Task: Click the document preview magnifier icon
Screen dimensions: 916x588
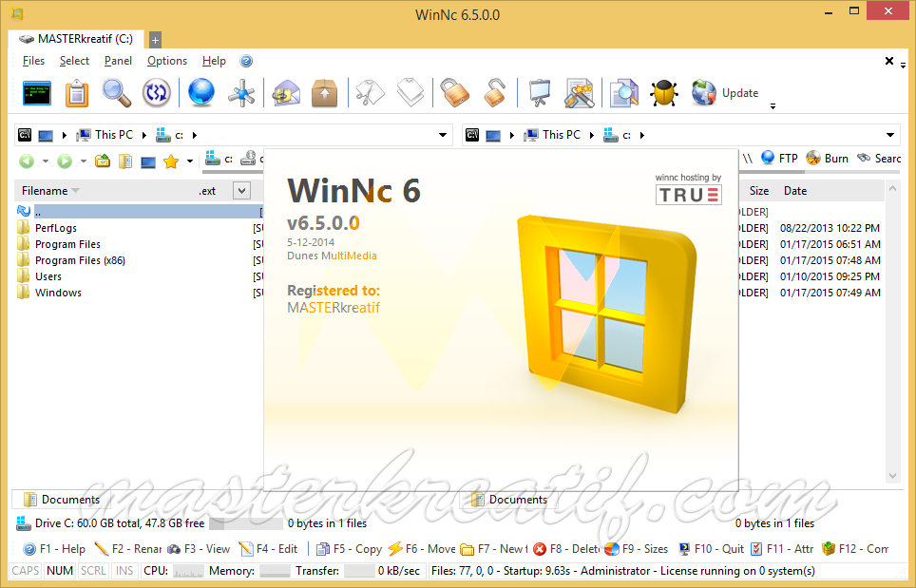Action: click(624, 93)
